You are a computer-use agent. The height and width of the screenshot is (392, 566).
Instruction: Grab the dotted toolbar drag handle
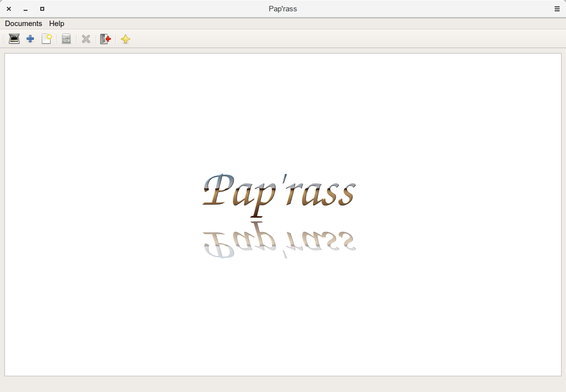pyautogui.click(x=3, y=39)
